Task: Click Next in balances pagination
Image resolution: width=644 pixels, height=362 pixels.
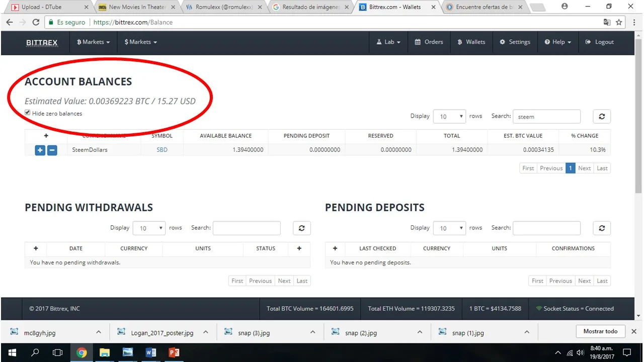Action: [584, 168]
